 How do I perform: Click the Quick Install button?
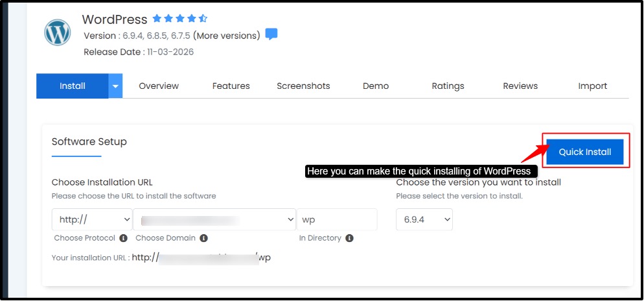click(x=585, y=152)
